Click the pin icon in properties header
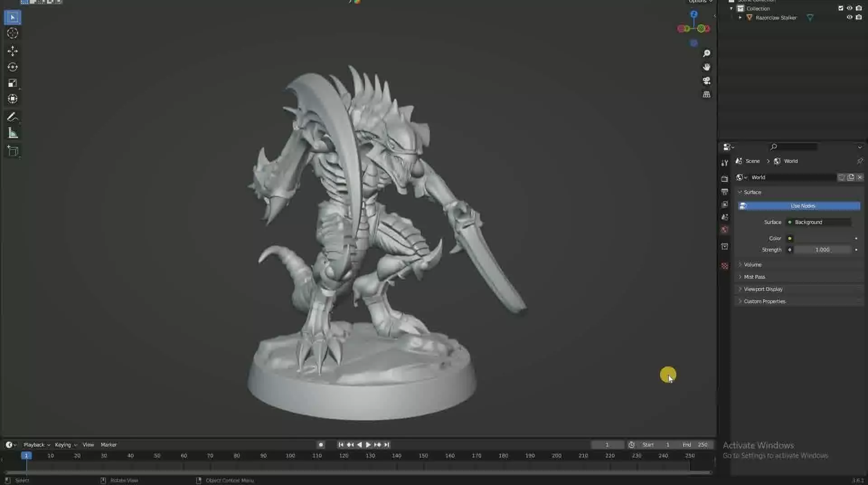The image size is (868, 485). click(860, 161)
